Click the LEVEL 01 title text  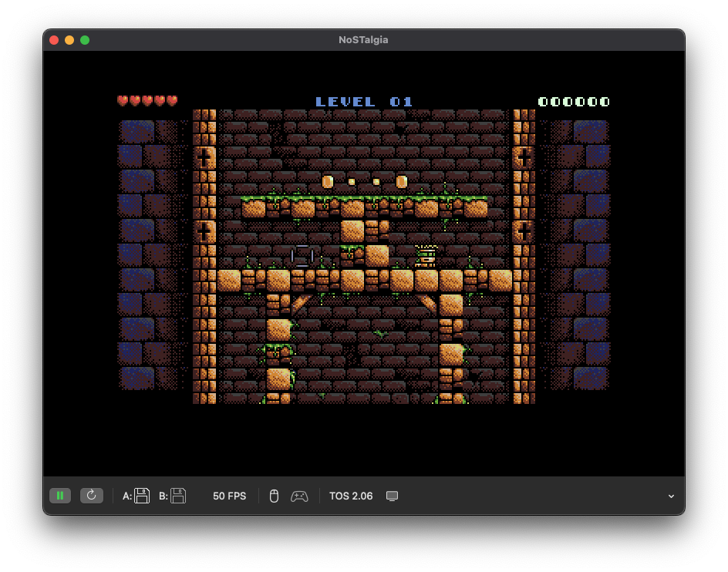[x=364, y=102]
